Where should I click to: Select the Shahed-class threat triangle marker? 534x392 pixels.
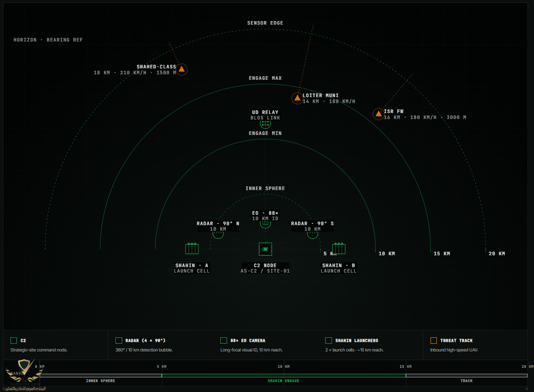[181, 69]
